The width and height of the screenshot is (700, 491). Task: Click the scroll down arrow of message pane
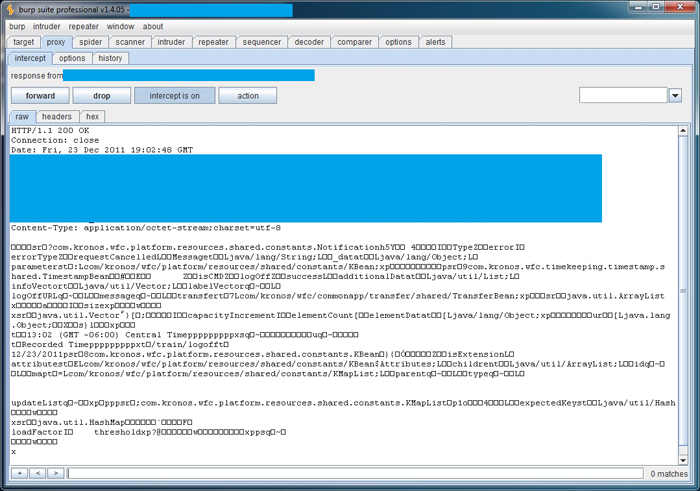pos(683,460)
